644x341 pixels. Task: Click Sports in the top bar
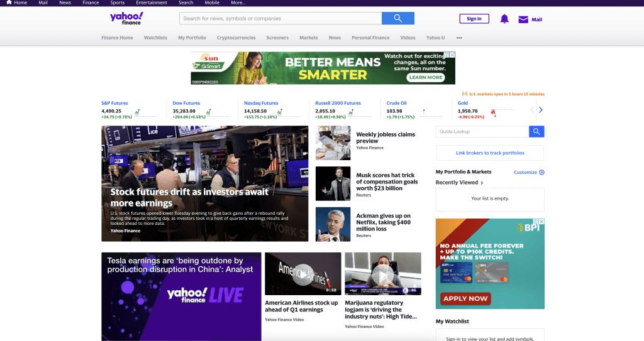tap(118, 3)
